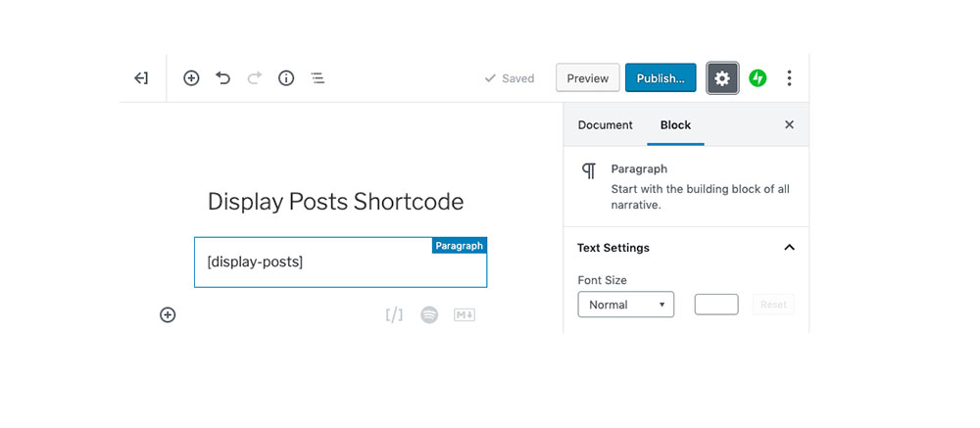Image resolution: width=980 pixels, height=428 pixels.
Task: Open the Font Size Normal dropdown
Action: pyautogui.click(x=625, y=305)
